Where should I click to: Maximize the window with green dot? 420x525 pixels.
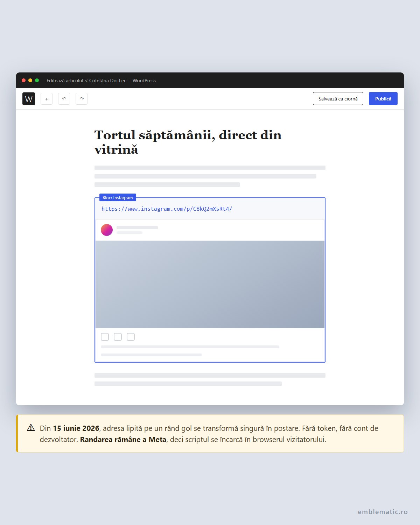(x=37, y=80)
